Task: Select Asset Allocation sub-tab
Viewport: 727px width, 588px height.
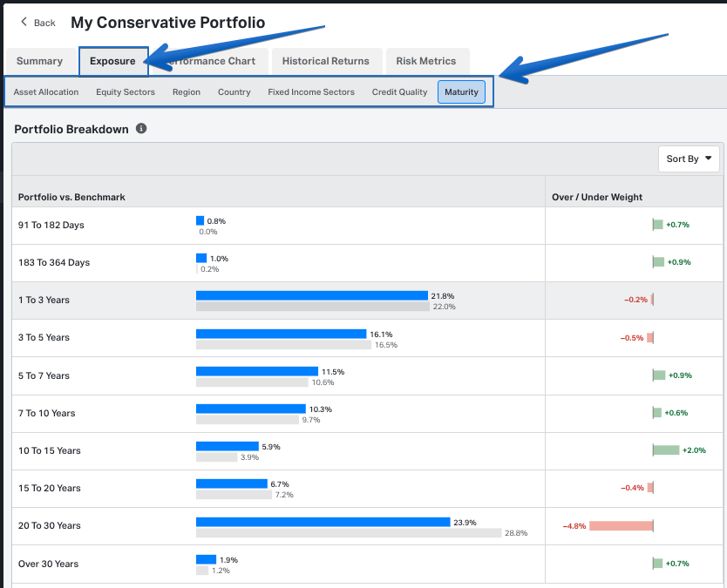Action: pos(46,92)
